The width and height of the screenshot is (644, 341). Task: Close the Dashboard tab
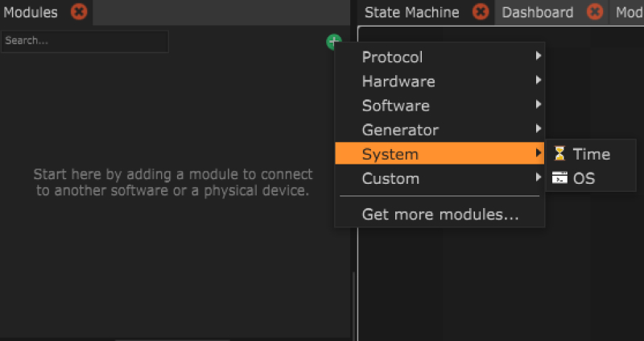595,12
